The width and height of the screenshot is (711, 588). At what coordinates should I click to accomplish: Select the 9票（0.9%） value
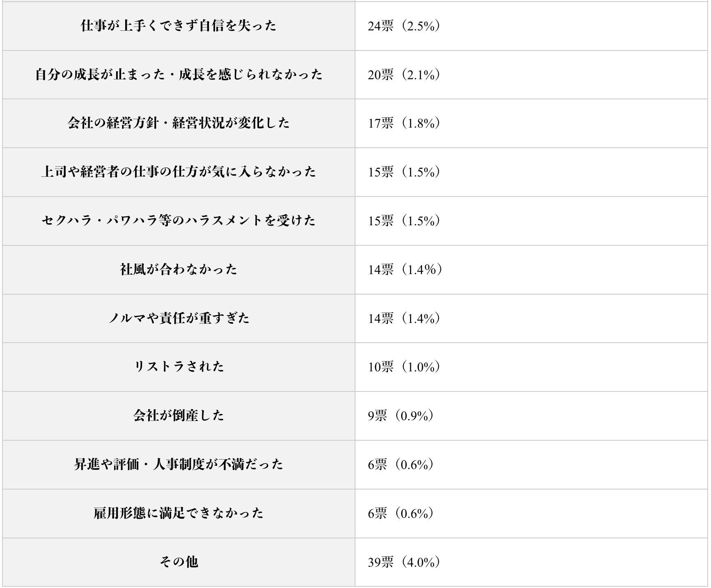tap(401, 416)
